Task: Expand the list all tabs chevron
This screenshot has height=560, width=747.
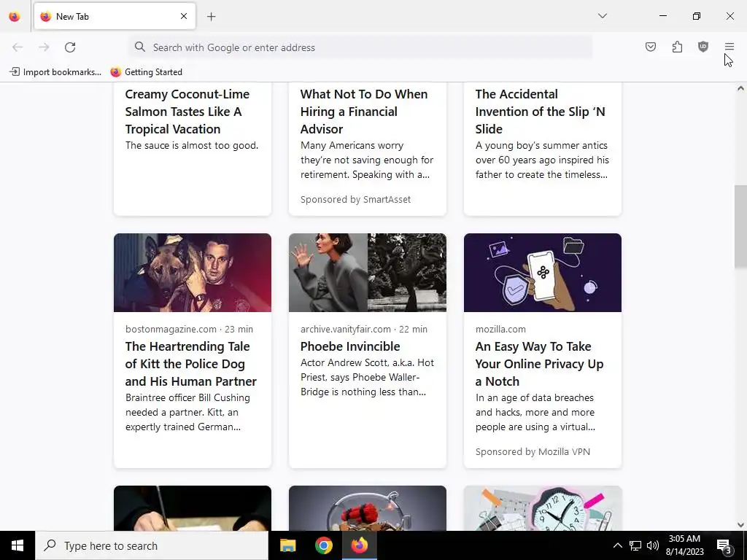Action: [602, 16]
